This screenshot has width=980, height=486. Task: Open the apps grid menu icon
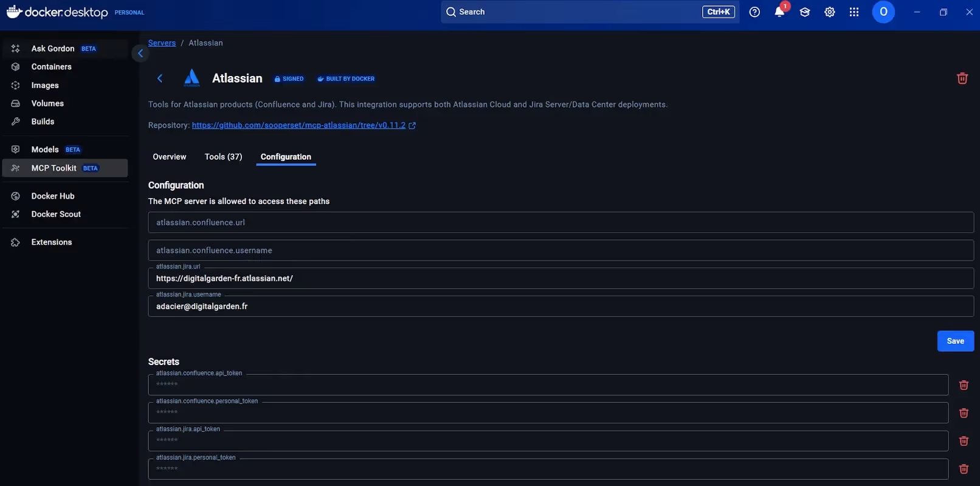(854, 12)
